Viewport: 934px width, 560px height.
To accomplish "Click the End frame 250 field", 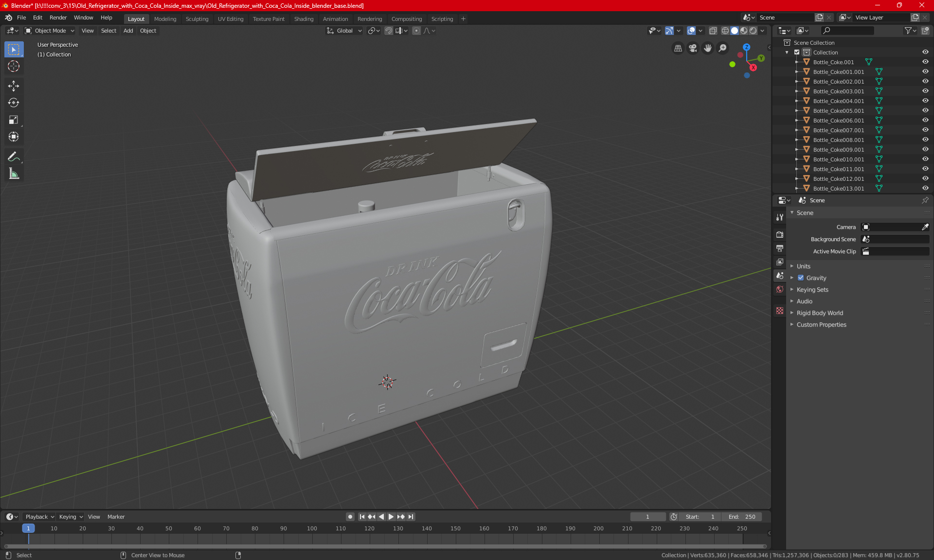I will click(x=741, y=517).
